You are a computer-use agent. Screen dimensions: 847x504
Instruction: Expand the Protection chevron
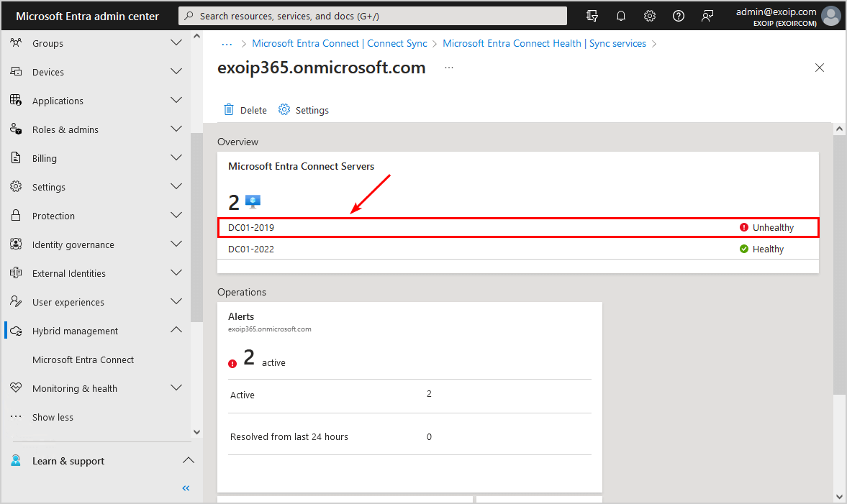tap(176, 215)
